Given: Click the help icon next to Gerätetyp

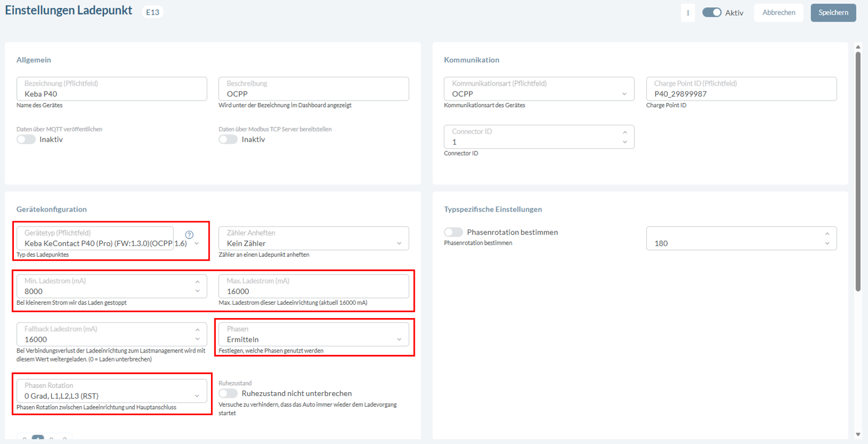Looking at the screenshot, I should point(189,235).
